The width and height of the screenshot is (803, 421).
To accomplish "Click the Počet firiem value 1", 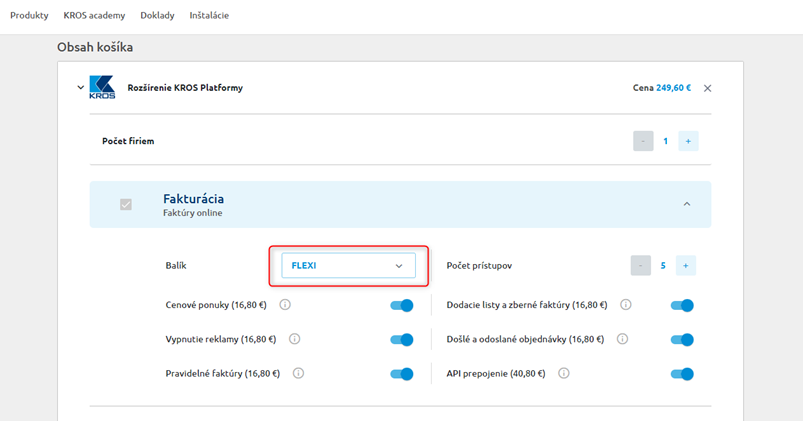I will point(666,141).
